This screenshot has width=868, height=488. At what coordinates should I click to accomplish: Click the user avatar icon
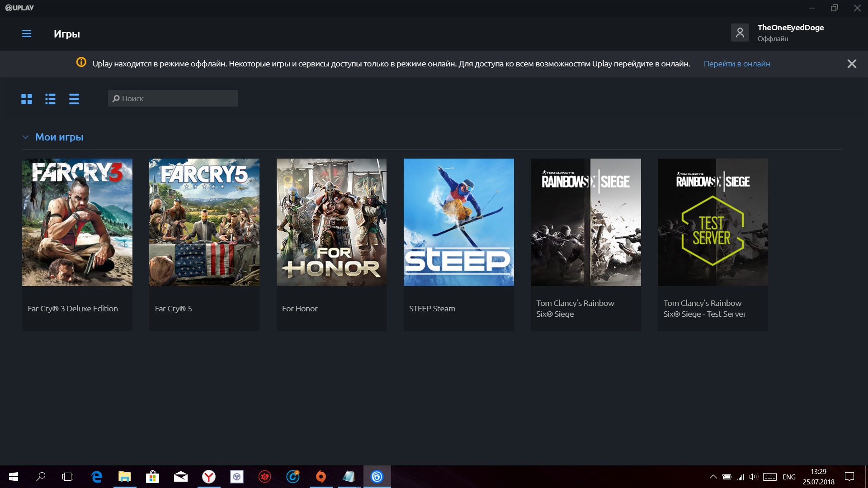[740, 33]
